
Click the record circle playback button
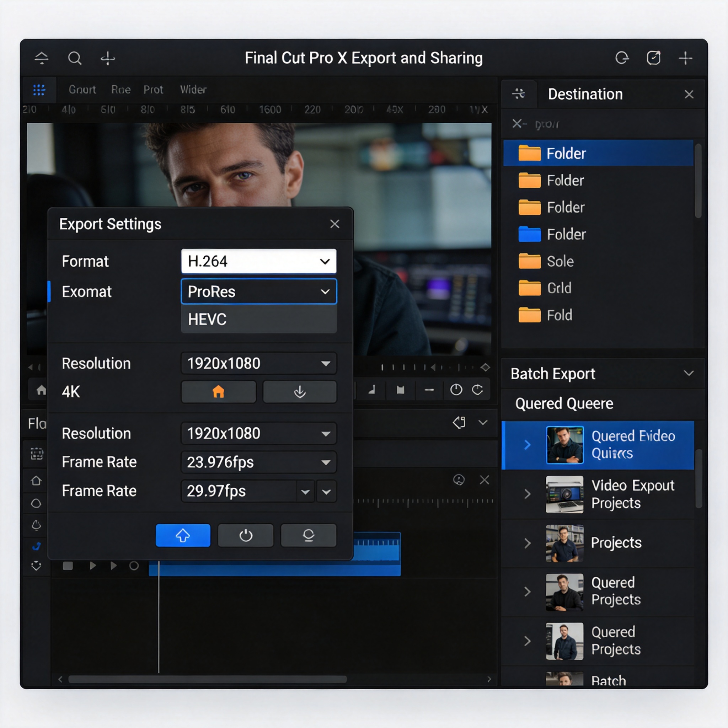tap(134, 566)
